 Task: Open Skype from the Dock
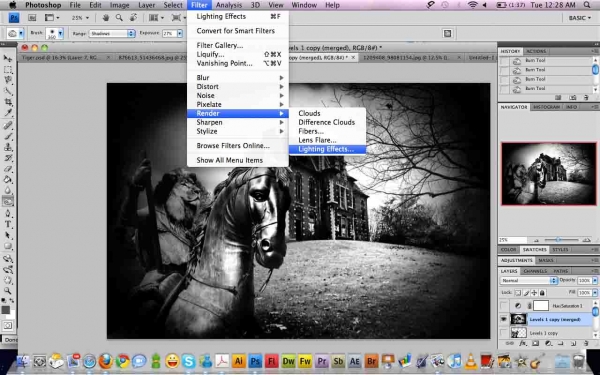point(188,360)
